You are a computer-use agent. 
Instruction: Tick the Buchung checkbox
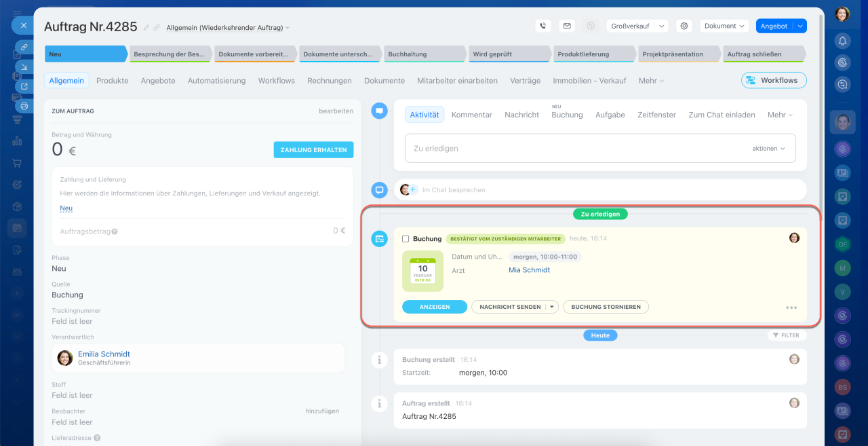(x=406, y=239)
